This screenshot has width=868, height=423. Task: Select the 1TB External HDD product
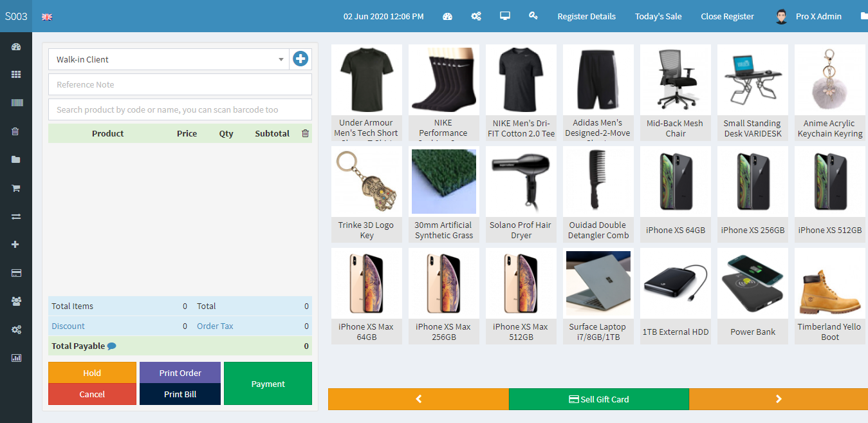[676, 296]
